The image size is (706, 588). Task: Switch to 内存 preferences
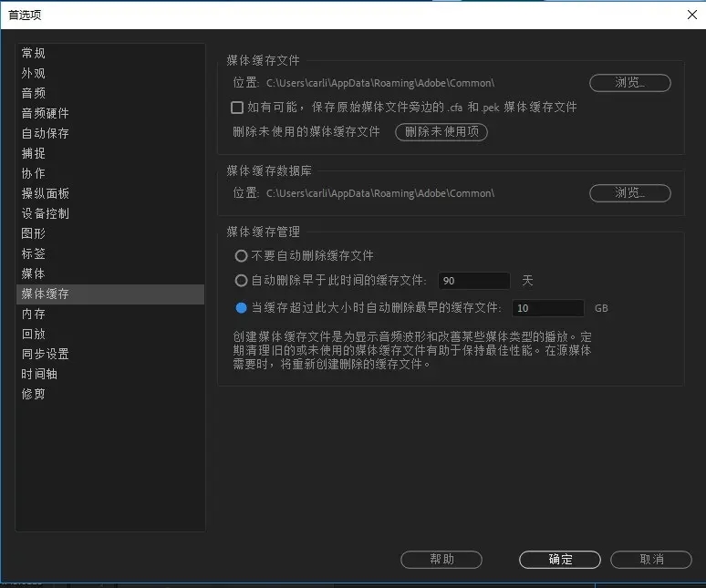[x=109, y=314]
